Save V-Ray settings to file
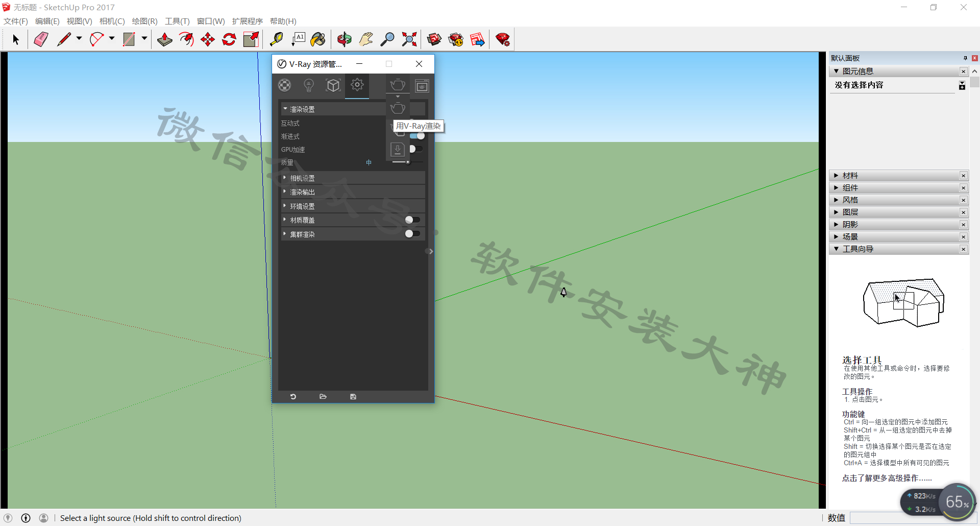 (x=353, y=396)
